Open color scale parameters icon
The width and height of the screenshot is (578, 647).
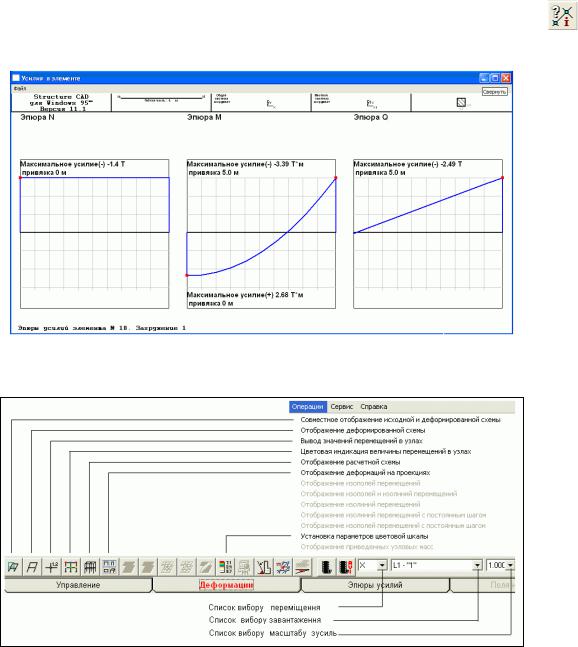click(225, 567)
